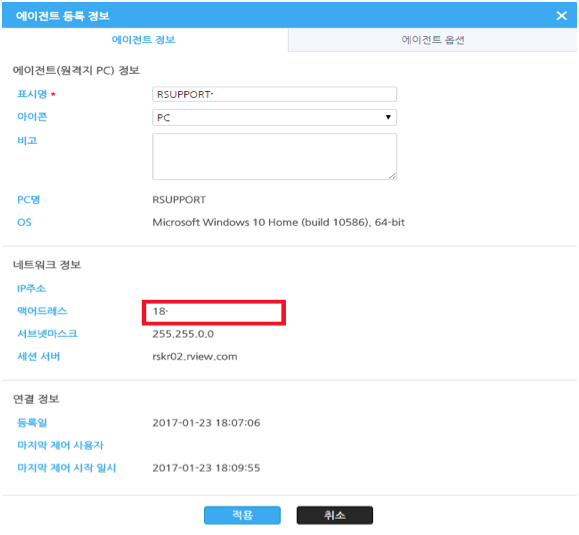579x535 pixels.
Task: Select the 에이전트 정보 tab
Action: click(144, 40)
